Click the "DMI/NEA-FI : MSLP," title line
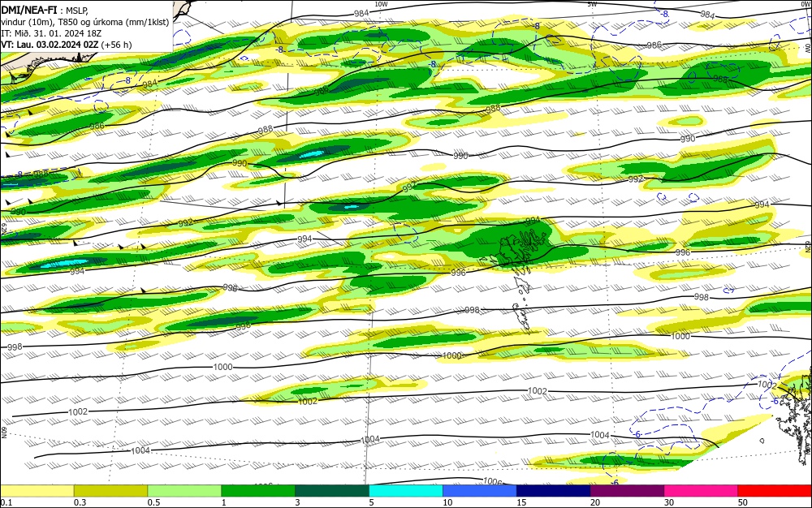Screen dimensions: 812x508 click(45, 11)
